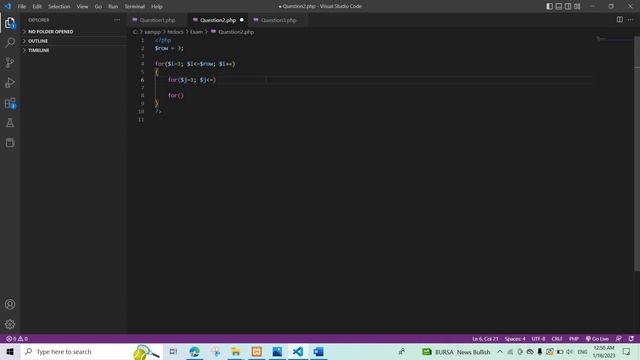Open the Accounts menu icon
Screen dimensions: 640x360
click(x=10, y=304)
